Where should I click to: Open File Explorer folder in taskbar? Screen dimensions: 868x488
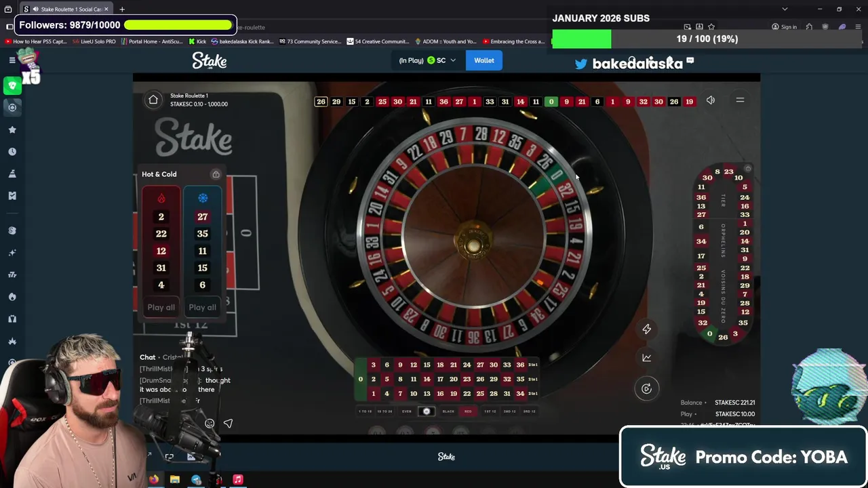[175, 479]
